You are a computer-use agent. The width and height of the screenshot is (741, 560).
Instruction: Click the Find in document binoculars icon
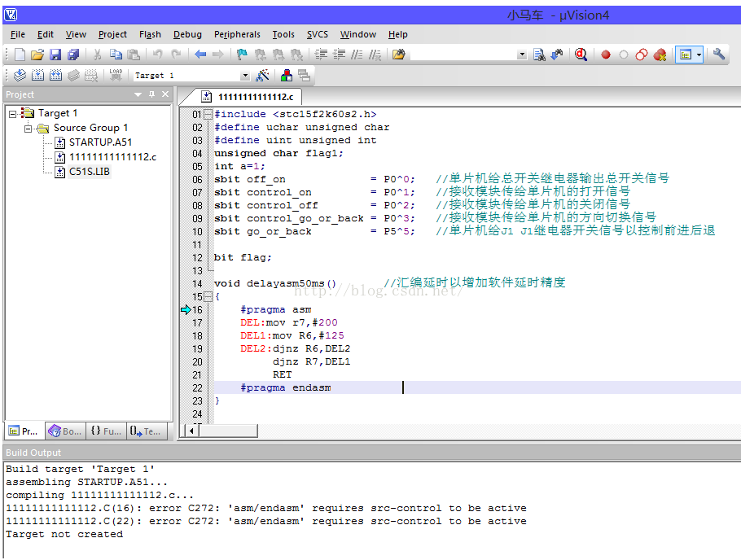[539, 55]
